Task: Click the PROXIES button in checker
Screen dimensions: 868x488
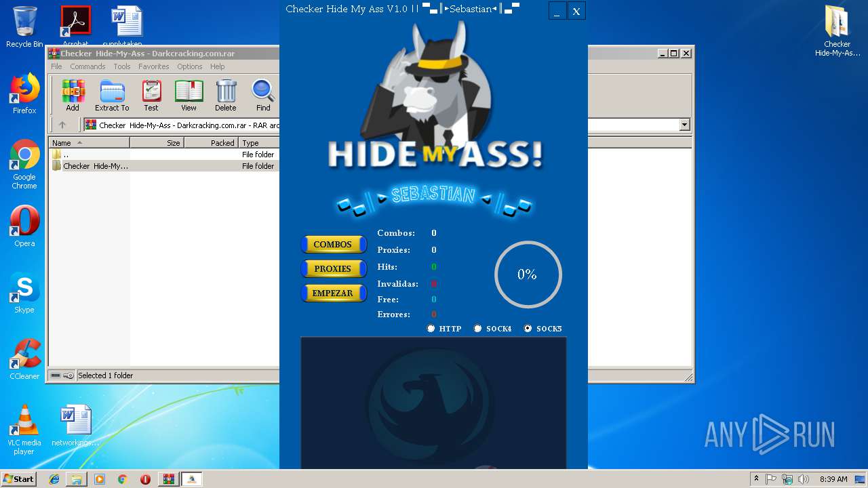Action: [x=333, y=269]
